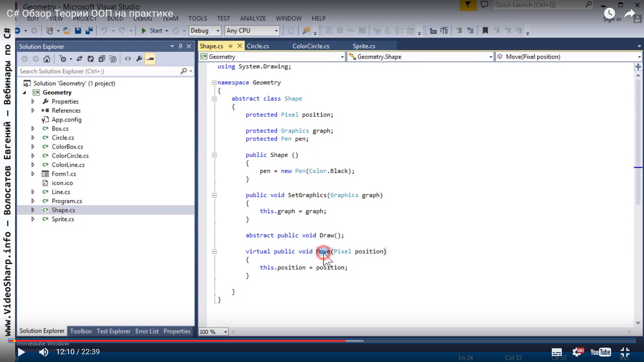Open the Geometry.Shape type dropdown

tap(421, 57)
